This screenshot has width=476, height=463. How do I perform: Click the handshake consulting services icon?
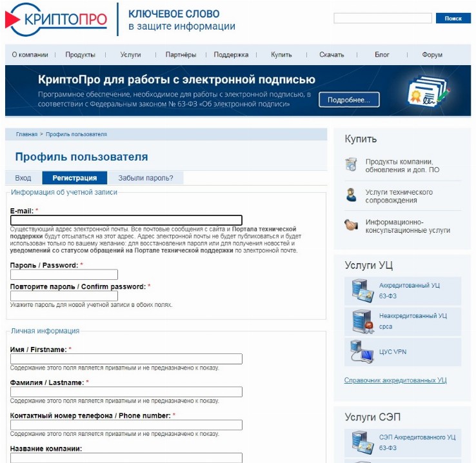click(x=351, y=225)
